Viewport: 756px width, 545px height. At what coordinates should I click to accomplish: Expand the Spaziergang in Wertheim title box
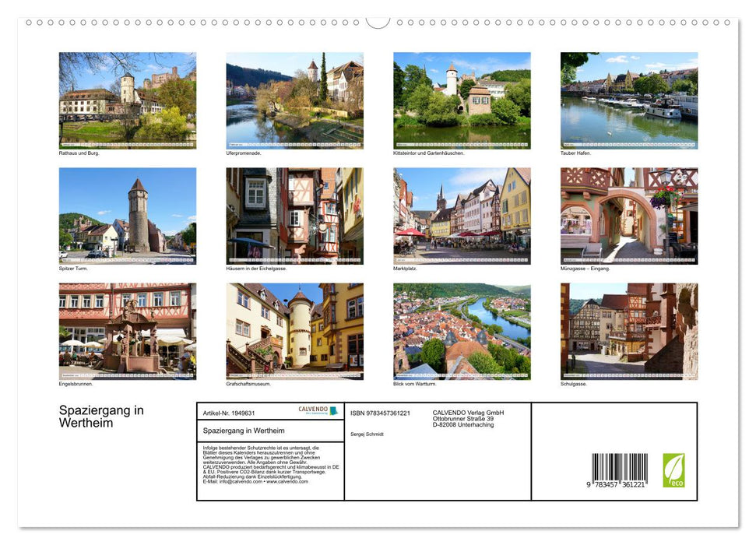click(x=241, y=431)
